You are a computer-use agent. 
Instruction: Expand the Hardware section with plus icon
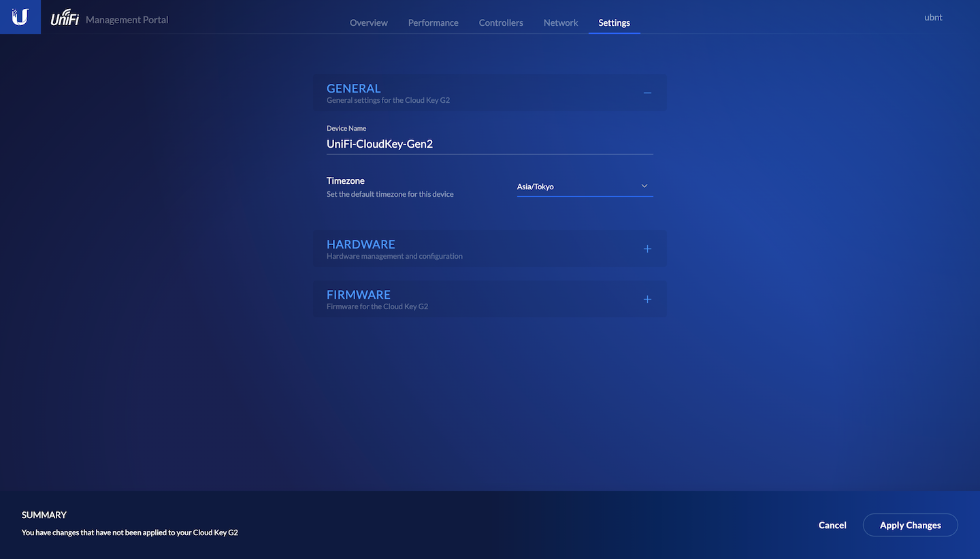647,249
